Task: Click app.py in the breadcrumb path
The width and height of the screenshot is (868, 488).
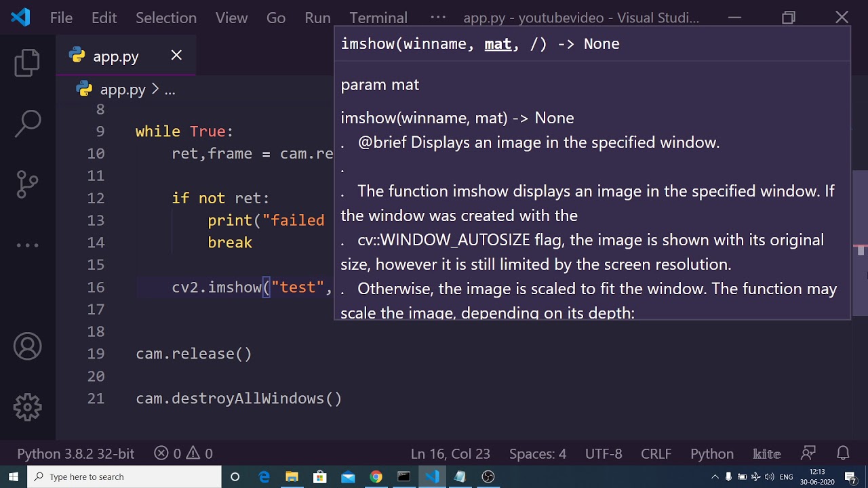Action: point(122,89)
